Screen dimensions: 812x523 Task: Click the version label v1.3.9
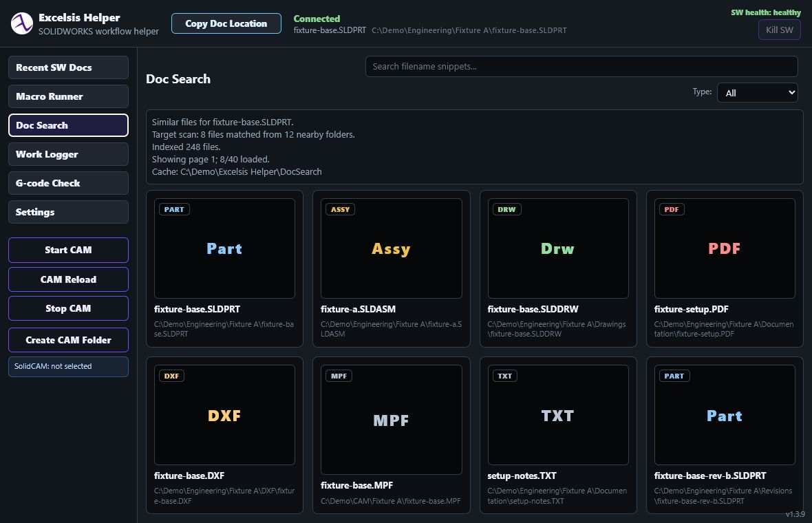(x=795, y=514)
